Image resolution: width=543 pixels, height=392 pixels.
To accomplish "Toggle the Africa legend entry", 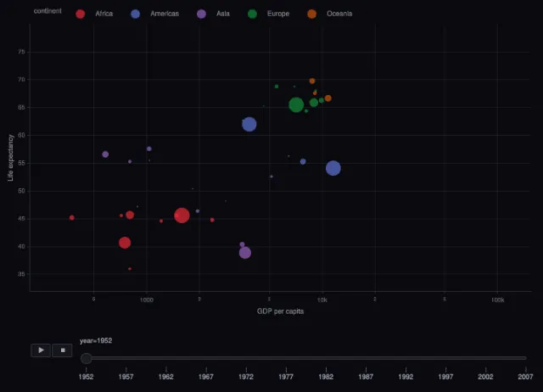I will 94,14.
